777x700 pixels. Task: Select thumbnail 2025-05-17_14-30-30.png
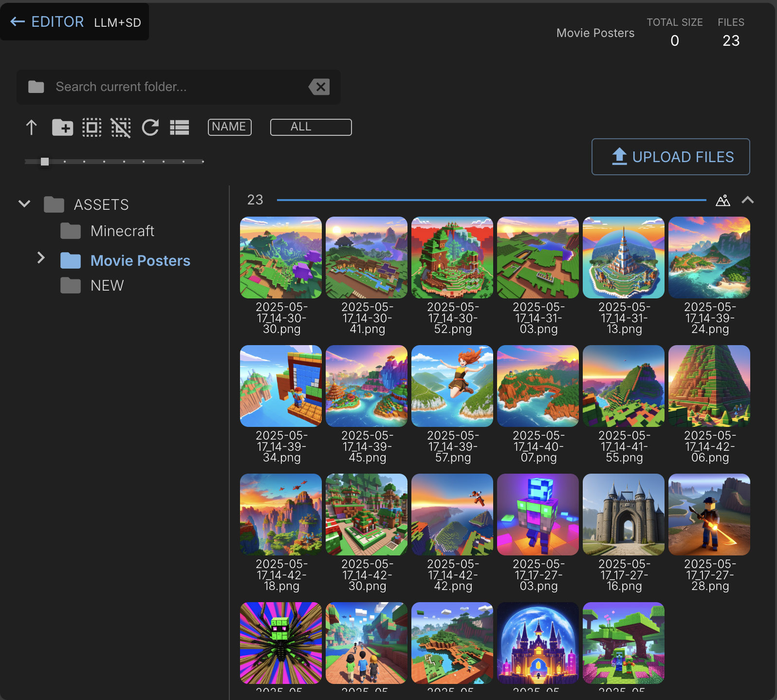pos(281,258)
